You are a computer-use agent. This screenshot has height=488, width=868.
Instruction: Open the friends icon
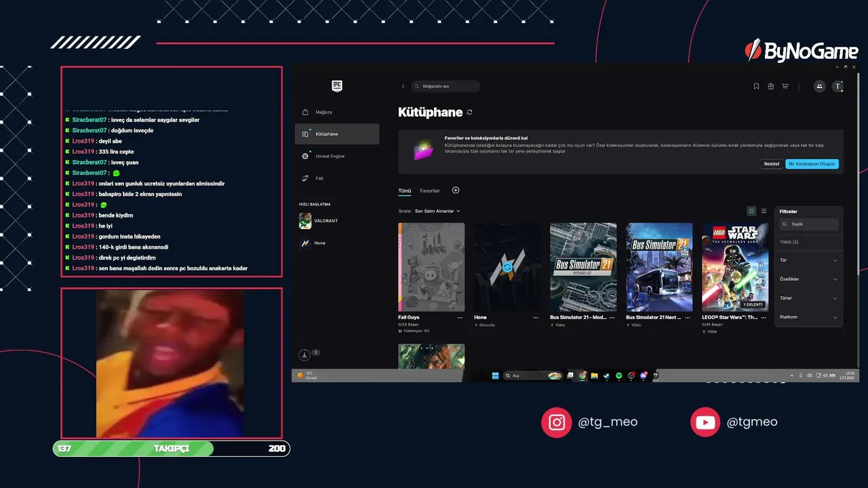click(819, 86)
